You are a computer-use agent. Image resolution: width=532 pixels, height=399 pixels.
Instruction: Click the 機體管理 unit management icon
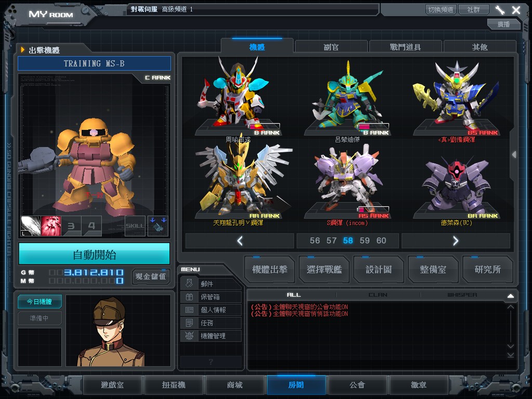pos(189,336)
